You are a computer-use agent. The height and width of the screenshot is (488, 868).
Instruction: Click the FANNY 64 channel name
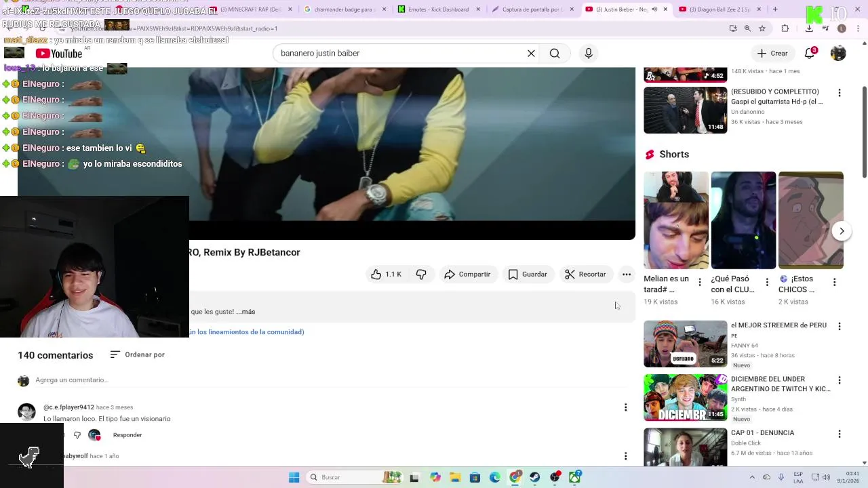coord(745,346)
